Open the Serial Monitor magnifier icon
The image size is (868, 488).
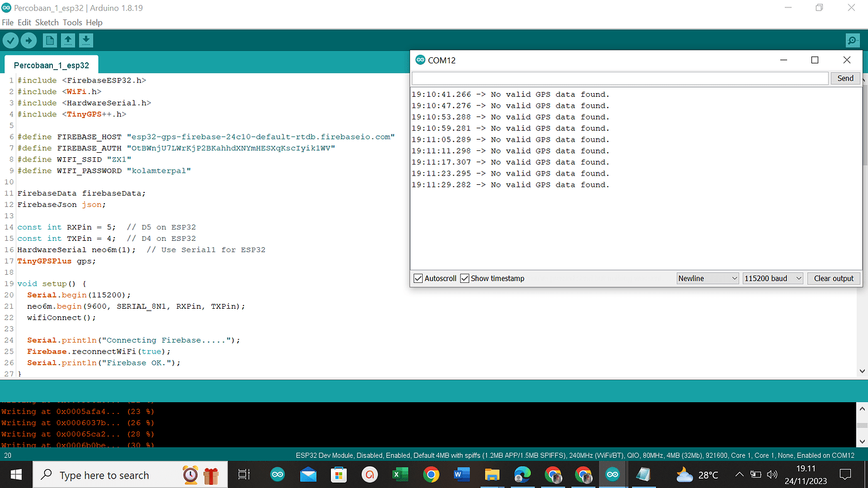pyautogui.click(x=852, y=40)
